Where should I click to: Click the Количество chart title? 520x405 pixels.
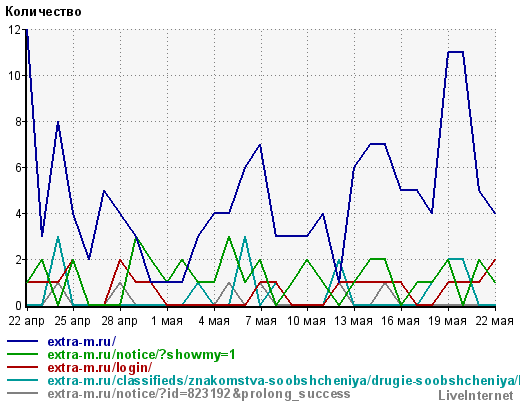click(43, 11)
